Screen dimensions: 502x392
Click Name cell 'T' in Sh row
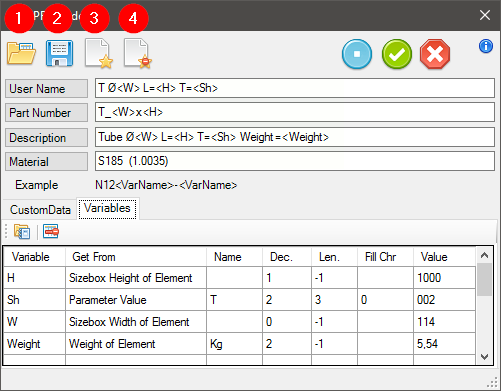(x=235, y=300)
